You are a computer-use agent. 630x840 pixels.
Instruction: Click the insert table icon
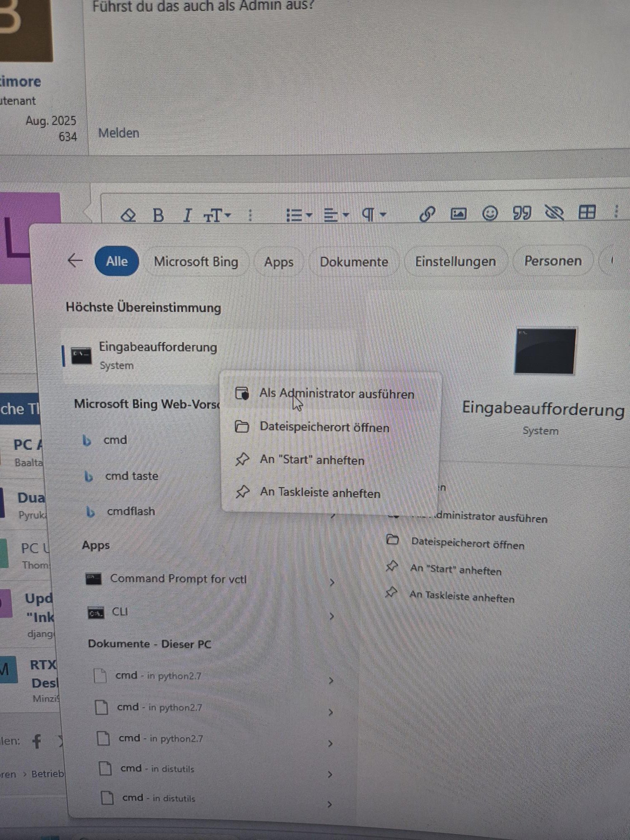coord(587,212)
